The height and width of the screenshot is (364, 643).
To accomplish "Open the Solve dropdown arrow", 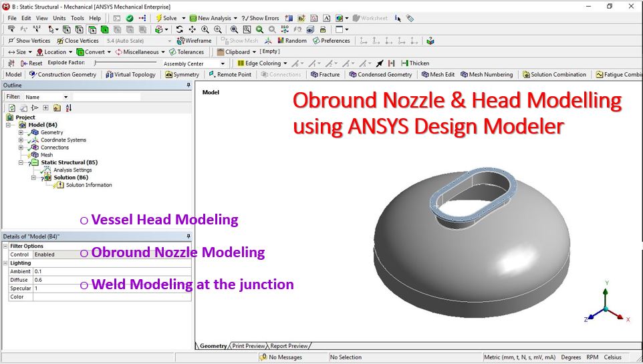I will [184, 18].
